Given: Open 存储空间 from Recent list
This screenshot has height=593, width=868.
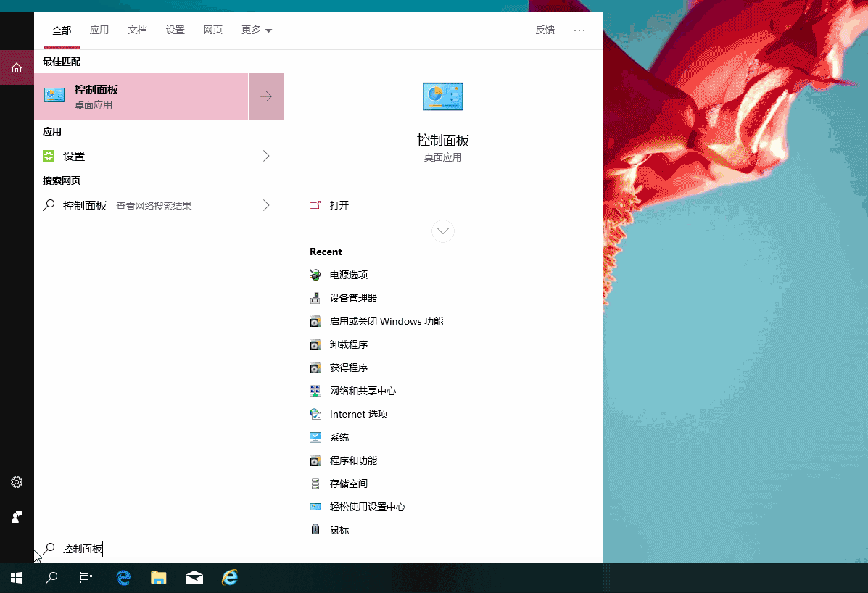Looking at the screenshot, I should [349, 484].
